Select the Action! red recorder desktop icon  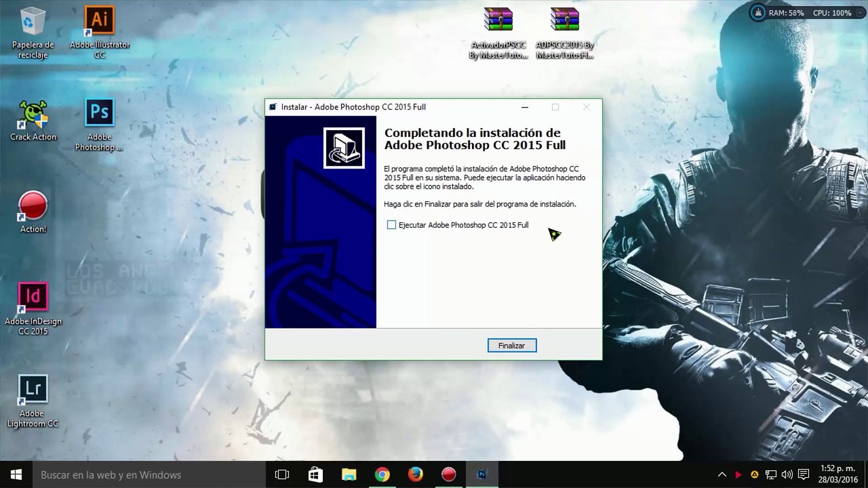pos(33,212)
